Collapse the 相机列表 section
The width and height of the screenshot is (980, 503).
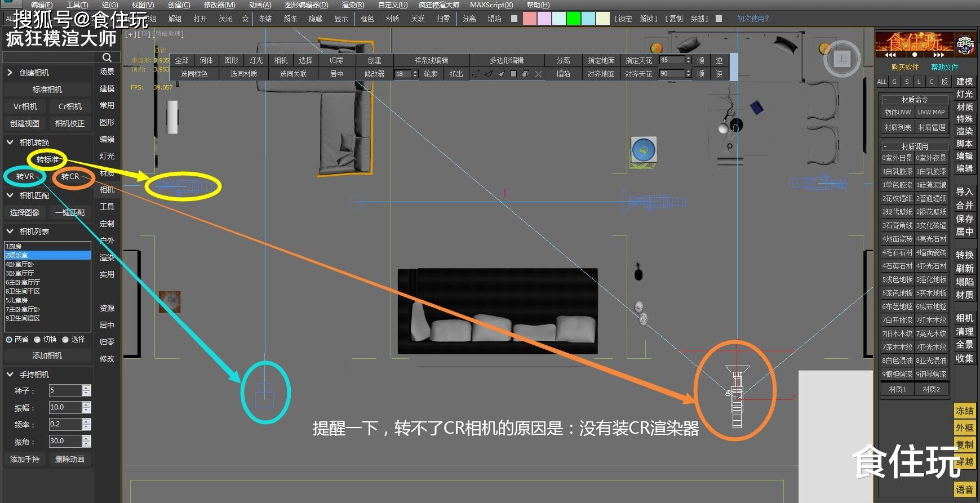click(10, 232)
